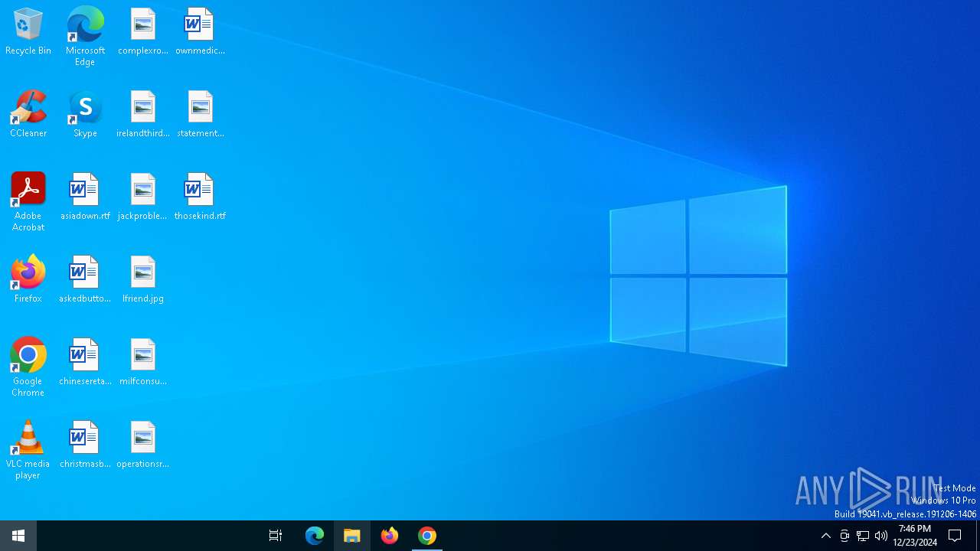Select the thosekind.rtf document
The width and height of the screenshot is (980, 551).
pyautogui.click(x=200, y=197)
